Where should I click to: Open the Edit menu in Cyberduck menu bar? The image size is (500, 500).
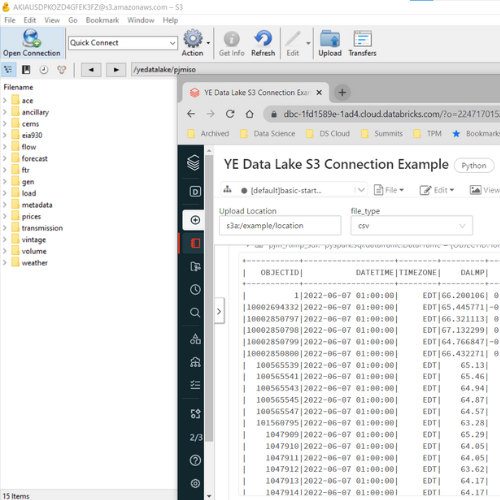pyautogui.click(x=30, y=20)
